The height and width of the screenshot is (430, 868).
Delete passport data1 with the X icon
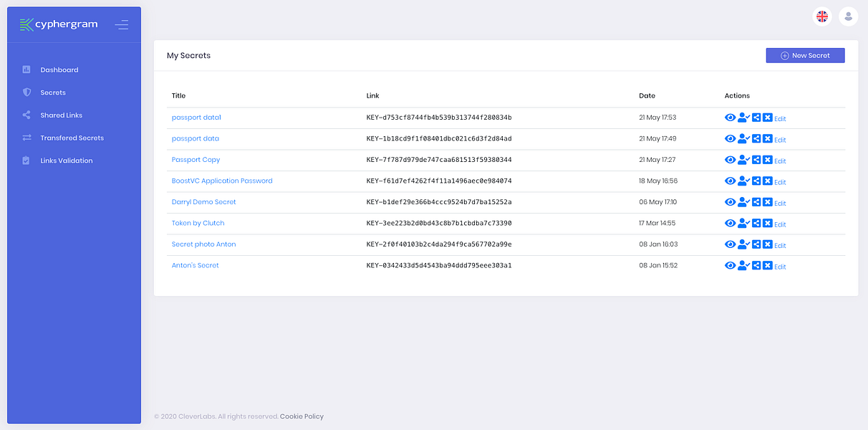pyautogui.click(x=768, y=118)
